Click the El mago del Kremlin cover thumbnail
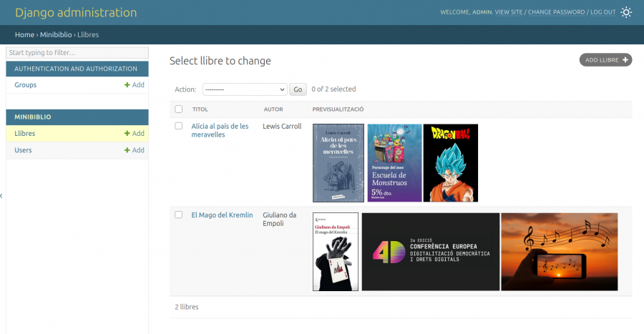The width and height of the screenshot is (644, 334). coord(336,252)
